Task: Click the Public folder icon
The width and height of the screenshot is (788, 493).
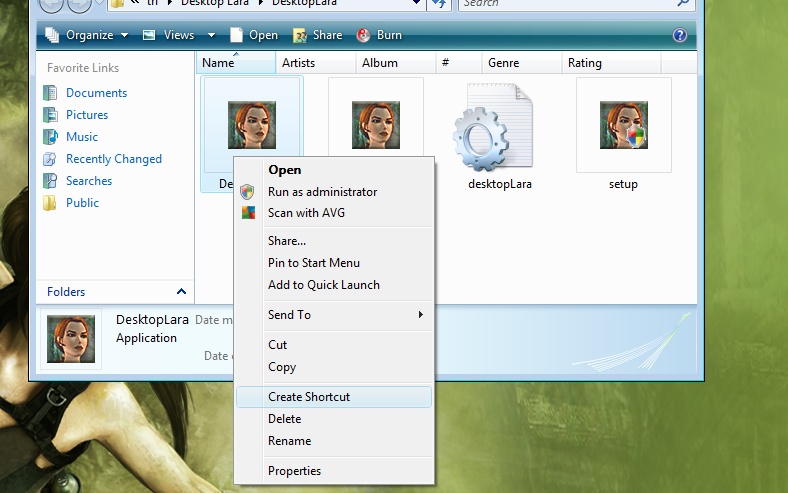Action: tap(50, 203)
